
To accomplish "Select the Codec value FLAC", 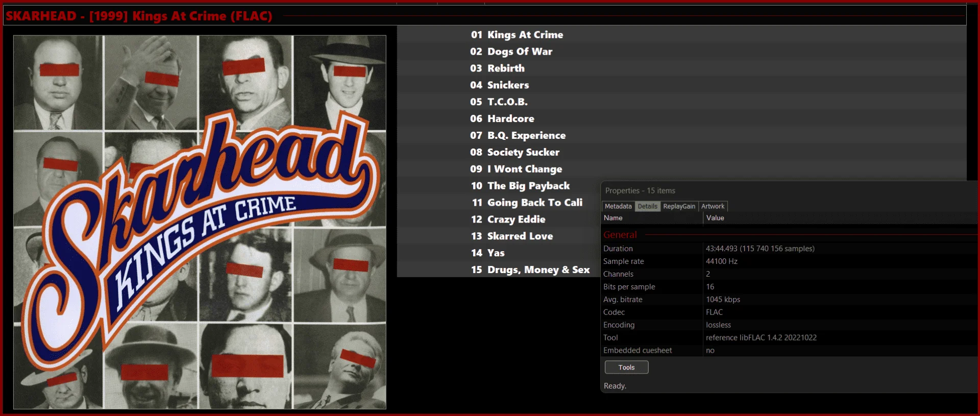I will (x=714, y=312).
